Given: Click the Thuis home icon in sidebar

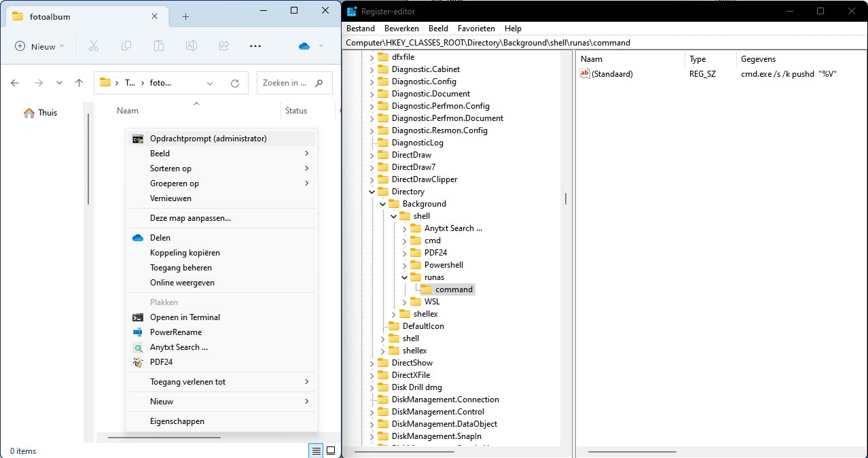Looking at the screenshot, I should (29, 113).
